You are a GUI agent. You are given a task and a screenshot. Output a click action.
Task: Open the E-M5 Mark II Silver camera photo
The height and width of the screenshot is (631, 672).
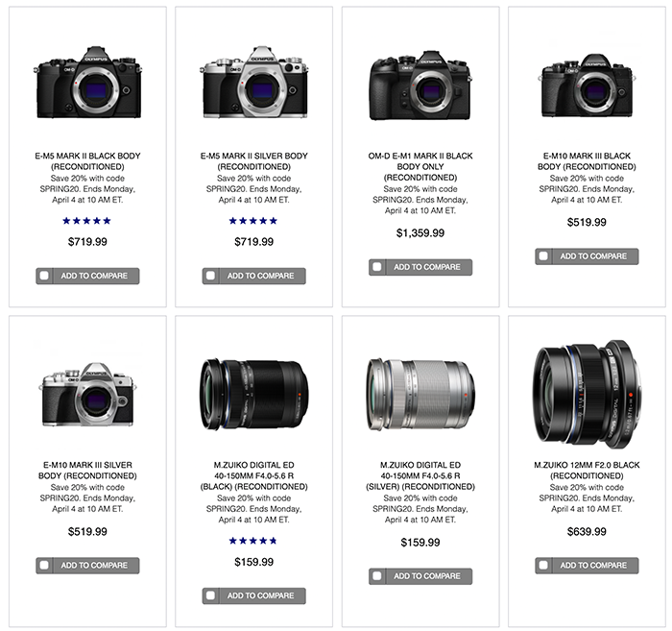253,83
